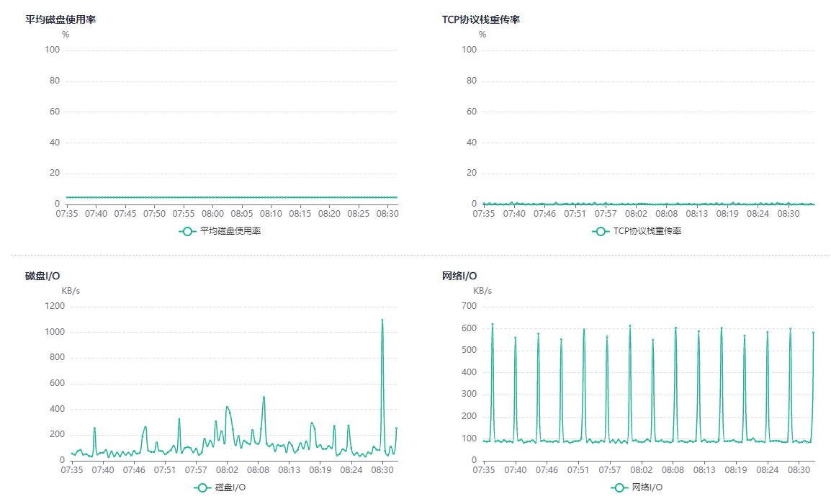
Task: Click the 网络I/O legend text label
Action: click(647, 487)
